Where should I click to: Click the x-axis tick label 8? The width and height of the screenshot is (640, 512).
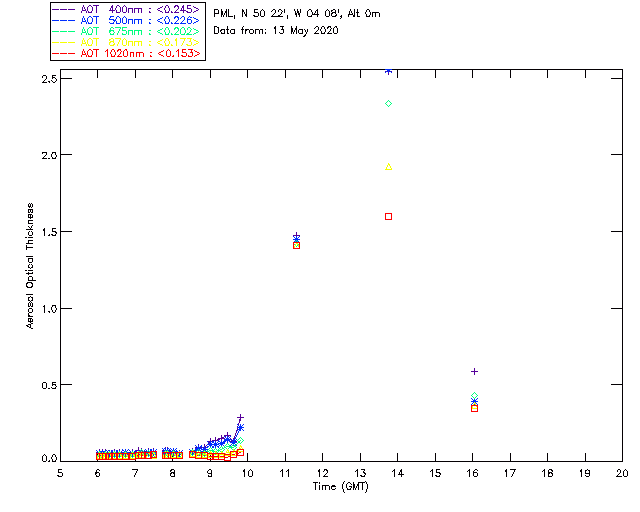pos(173,473)
